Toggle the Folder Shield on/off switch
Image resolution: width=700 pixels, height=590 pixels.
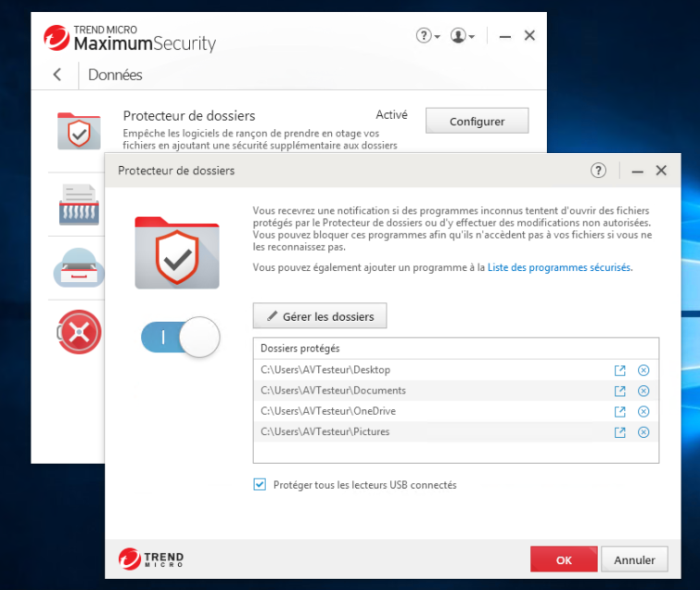tap(181, 337)
